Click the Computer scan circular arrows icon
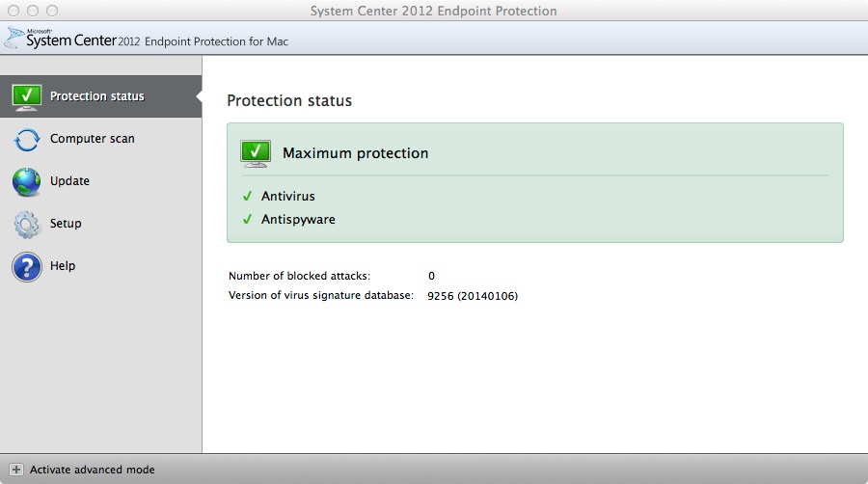 pos(27,140)
